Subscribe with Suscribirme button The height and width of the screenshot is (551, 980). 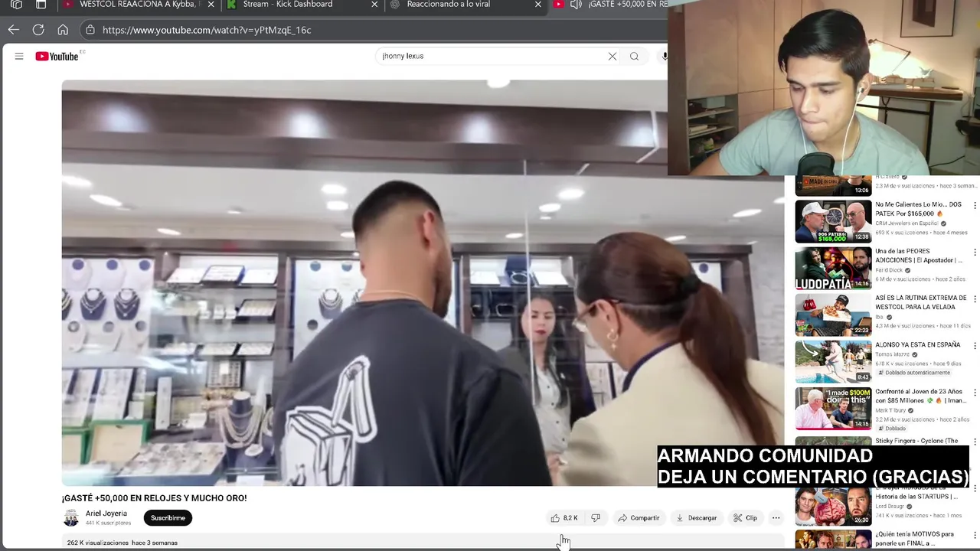(x=168, y=518)
